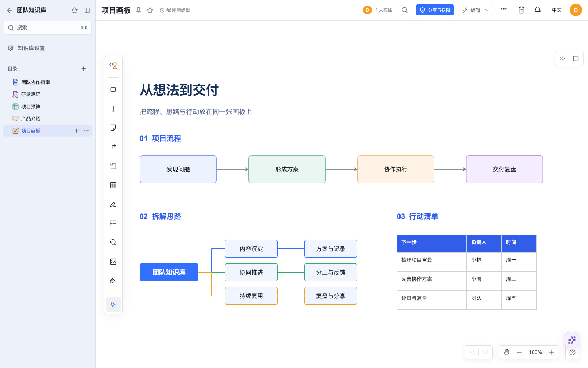
Task: Attach a file with the paperclip tool
Action: [113, 281]
